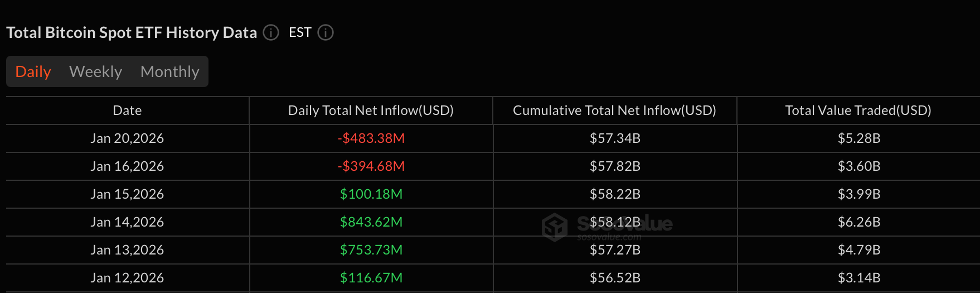Switch to the Monthly tab
This screenshot has height=293, width=980.
point(169,72)
